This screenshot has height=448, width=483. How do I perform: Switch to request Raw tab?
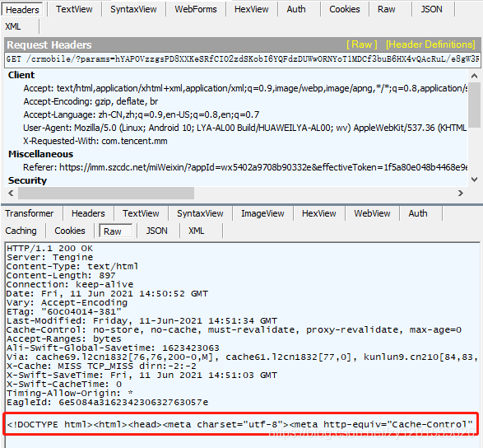(386, 9)
